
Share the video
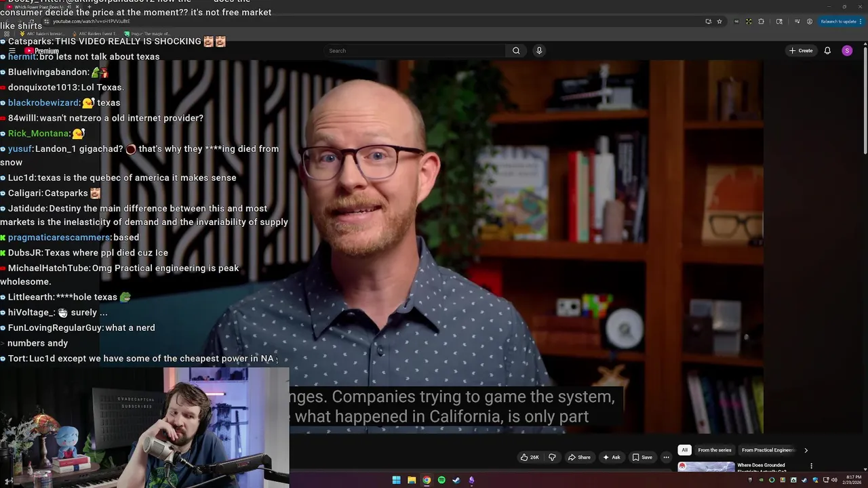pyautogui.click(x=579, y=457)
